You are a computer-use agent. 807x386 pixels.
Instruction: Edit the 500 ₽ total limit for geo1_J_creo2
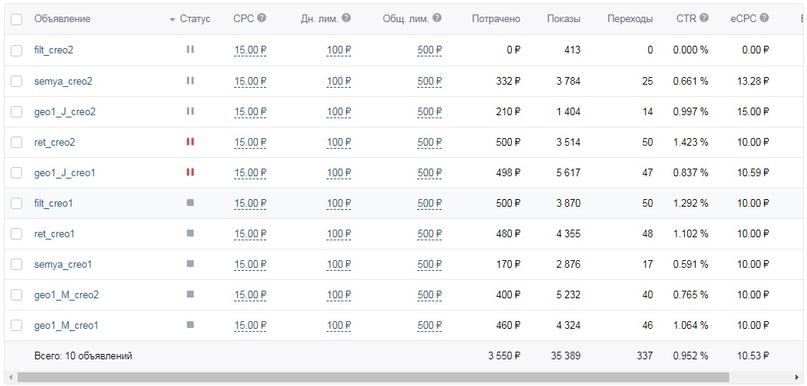[430, 112]
